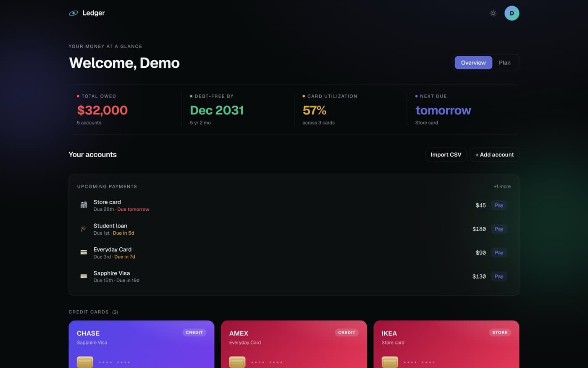The height and width of the screenshot is (368, 588).
Task: Click the Everyday Card row icon
Action: coord(84,252)
